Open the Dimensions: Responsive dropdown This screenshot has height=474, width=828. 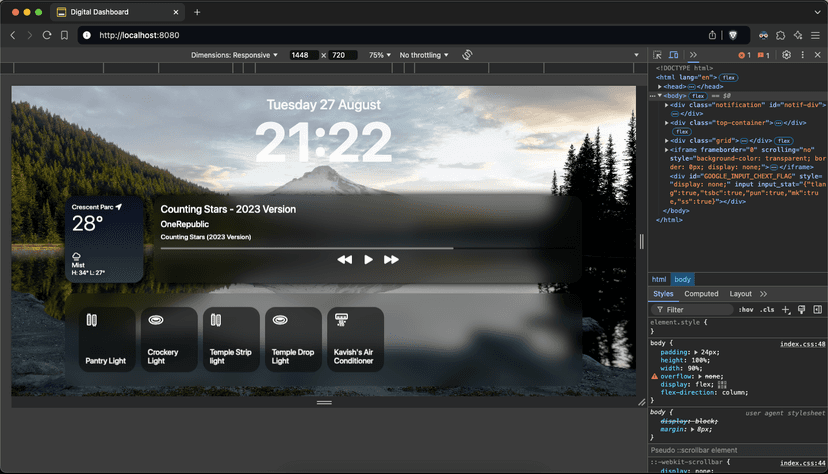[234, 55]
